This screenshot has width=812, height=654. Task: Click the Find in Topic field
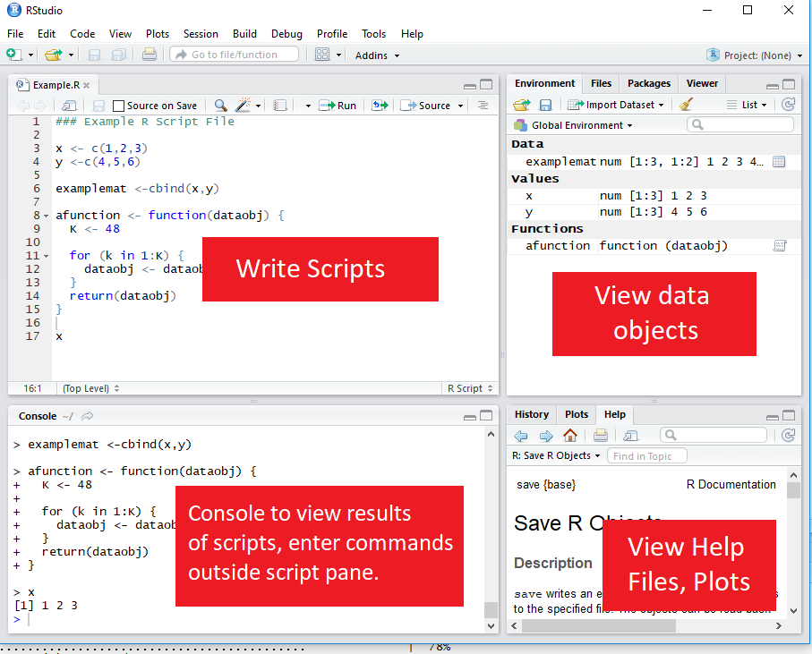[x=646, y=456]
